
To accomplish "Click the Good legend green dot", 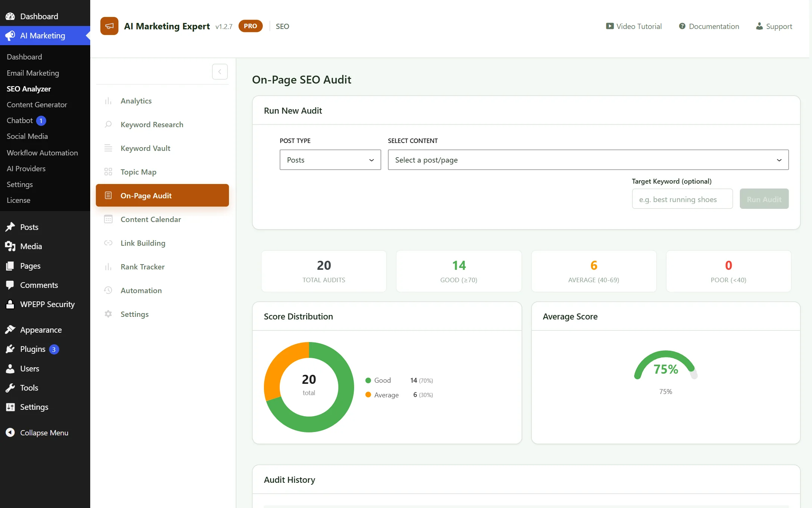I will pos(368,380).
